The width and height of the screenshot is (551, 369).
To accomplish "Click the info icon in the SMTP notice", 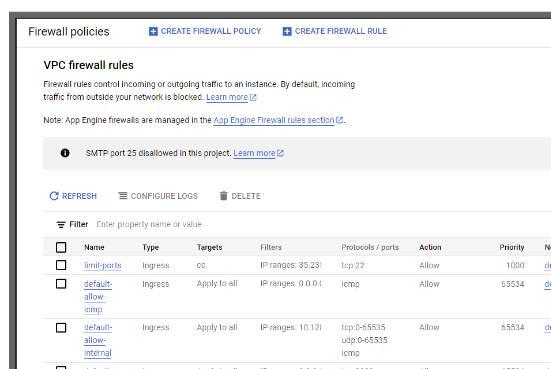I will [65, 153].
